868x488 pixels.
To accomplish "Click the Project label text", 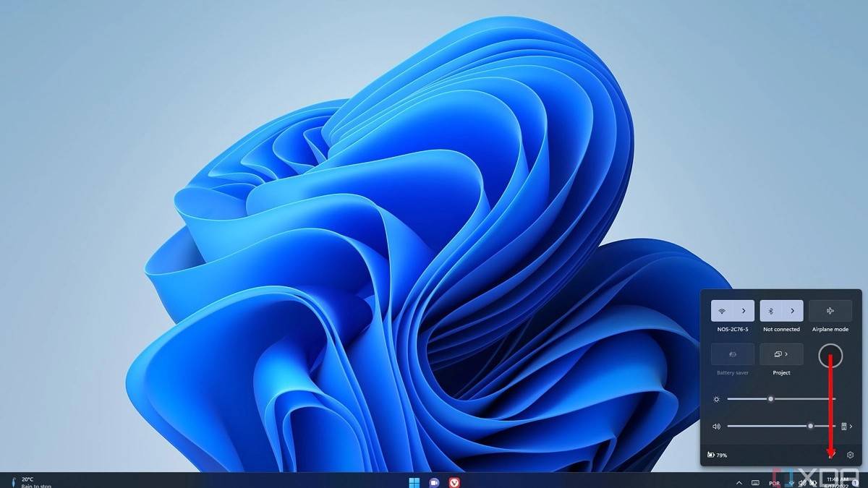I will tap(781, 372).
